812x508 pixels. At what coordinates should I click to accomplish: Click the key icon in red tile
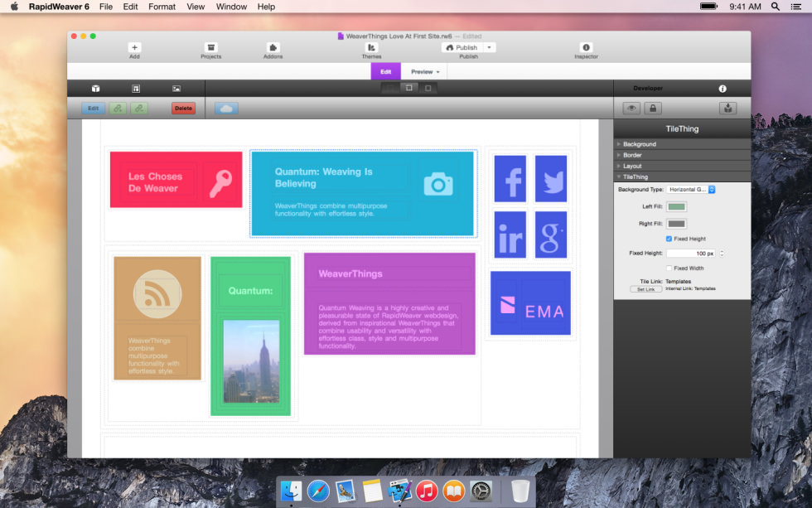tap(220, 184)
